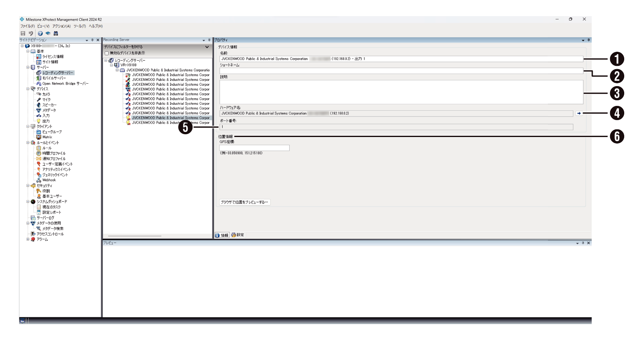Select カメラ under デバイス
The height and width of the screenshot is (340, 644).
pos(46,94)
